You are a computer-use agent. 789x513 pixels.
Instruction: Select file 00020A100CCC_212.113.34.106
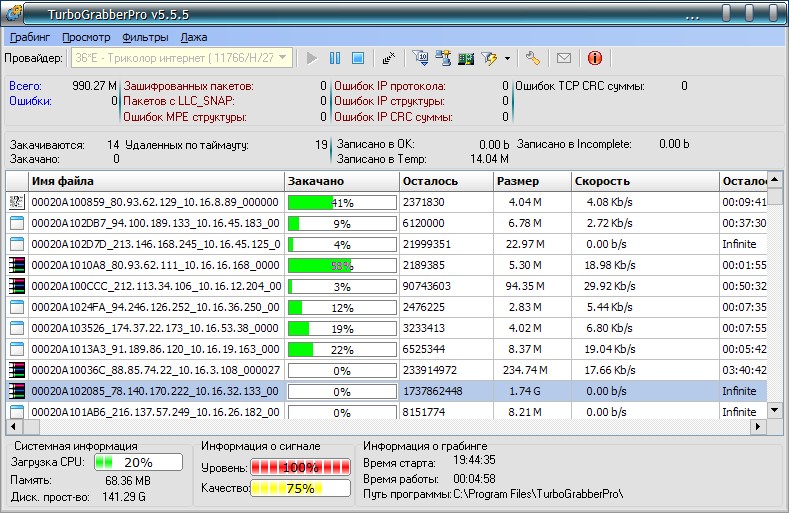click(155, 286)
